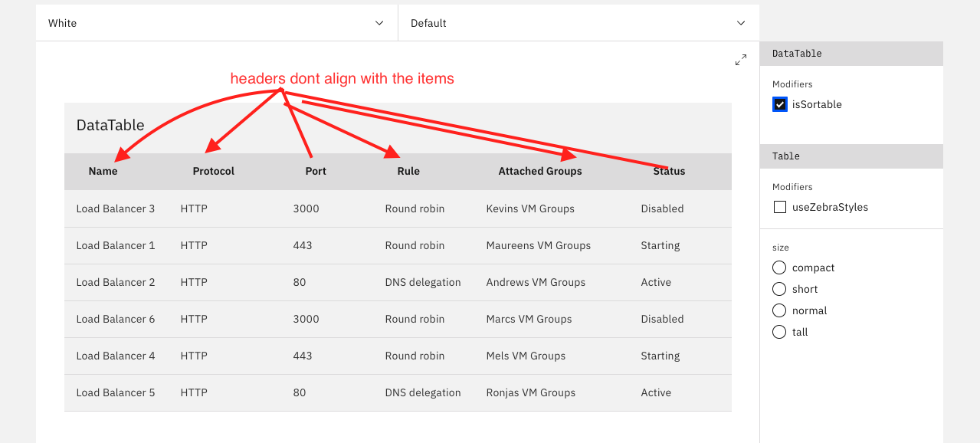Click the Load Balancer 3 cell

pyautogui.click(x=116, y=208)
